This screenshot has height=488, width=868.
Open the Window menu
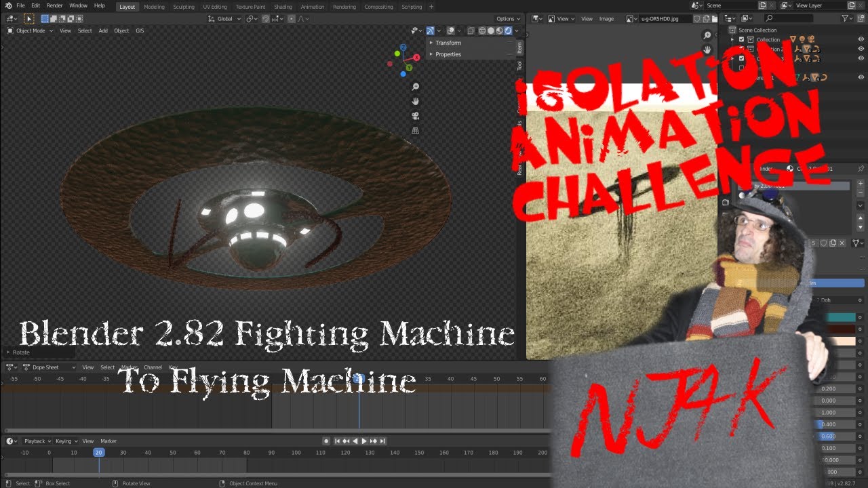click(78, 5)
